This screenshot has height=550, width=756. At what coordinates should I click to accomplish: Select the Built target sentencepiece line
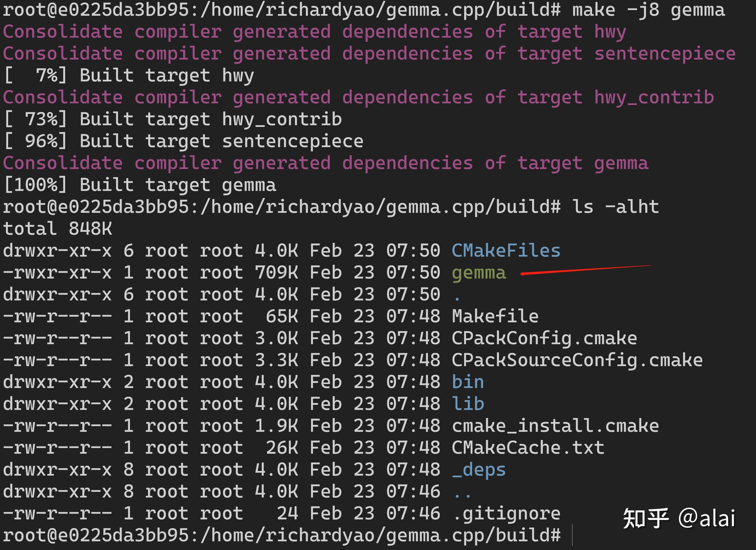183,141
